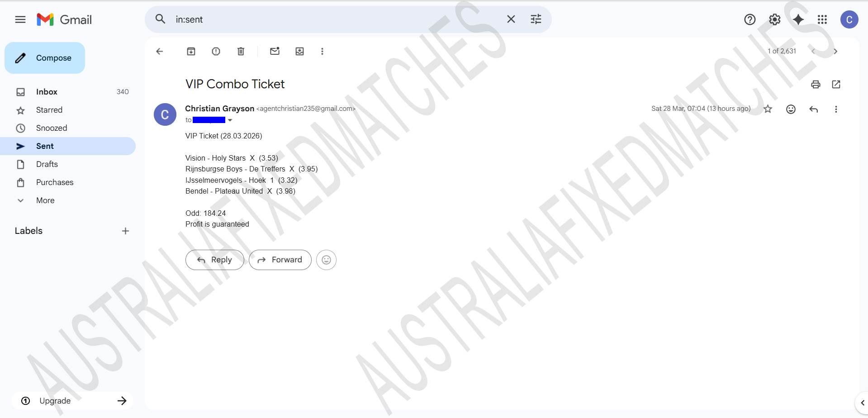Select the Sent folder

point(68,146)
